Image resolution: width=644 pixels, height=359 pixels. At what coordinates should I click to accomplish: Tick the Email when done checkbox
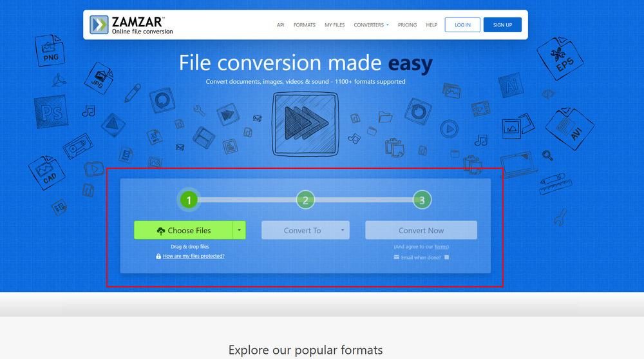(446, 257)
